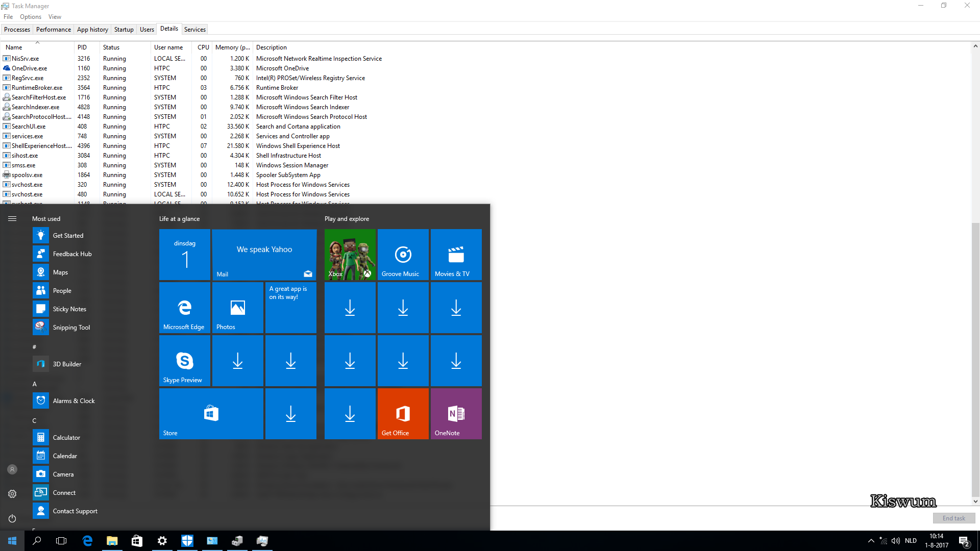Launch 3D Builder

41,364
